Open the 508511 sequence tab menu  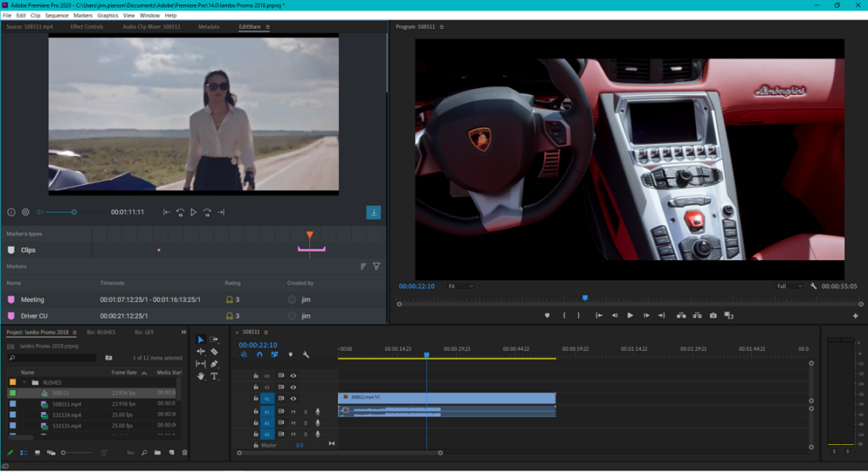tap(265, 332)
